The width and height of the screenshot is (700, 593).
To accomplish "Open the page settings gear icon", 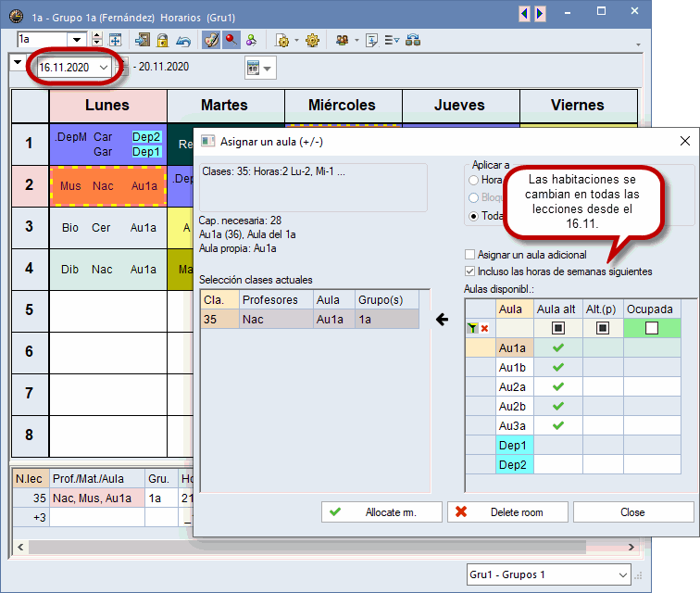I will 282,41.
